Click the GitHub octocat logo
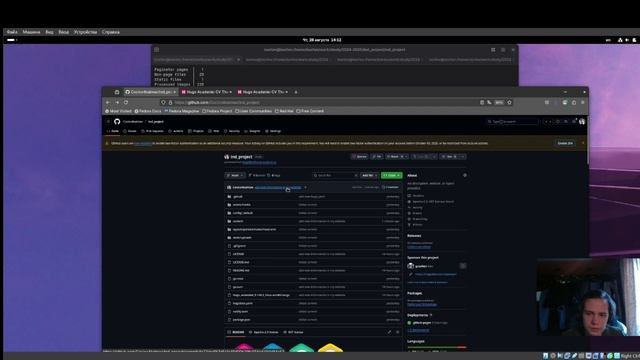 [x=117, y=122]
